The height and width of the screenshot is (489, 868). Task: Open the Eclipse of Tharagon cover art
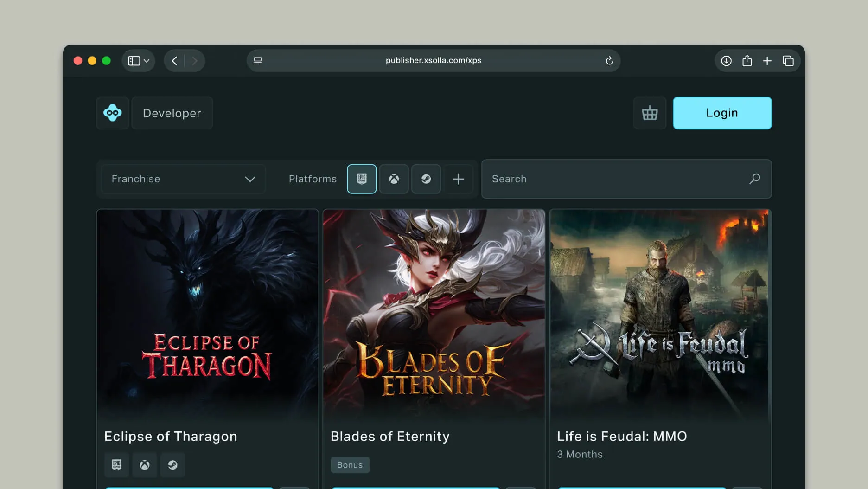[x=207, y=315]
